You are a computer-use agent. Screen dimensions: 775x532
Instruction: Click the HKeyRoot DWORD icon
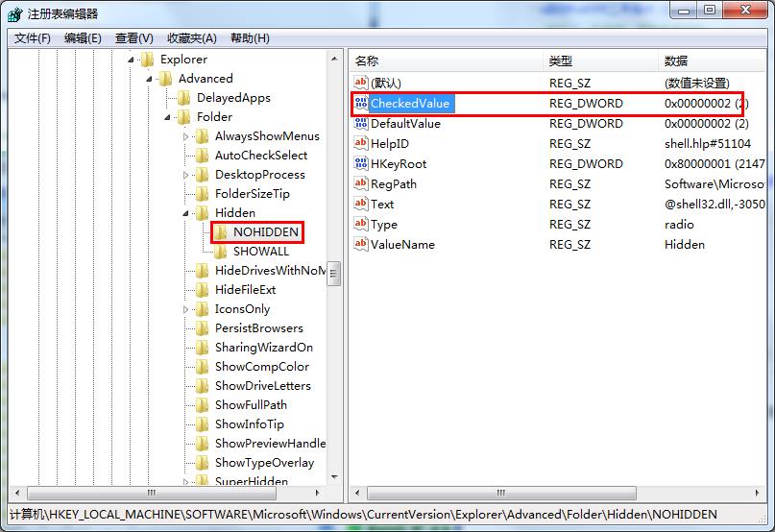pyautogui.click(x=361, y=163)
